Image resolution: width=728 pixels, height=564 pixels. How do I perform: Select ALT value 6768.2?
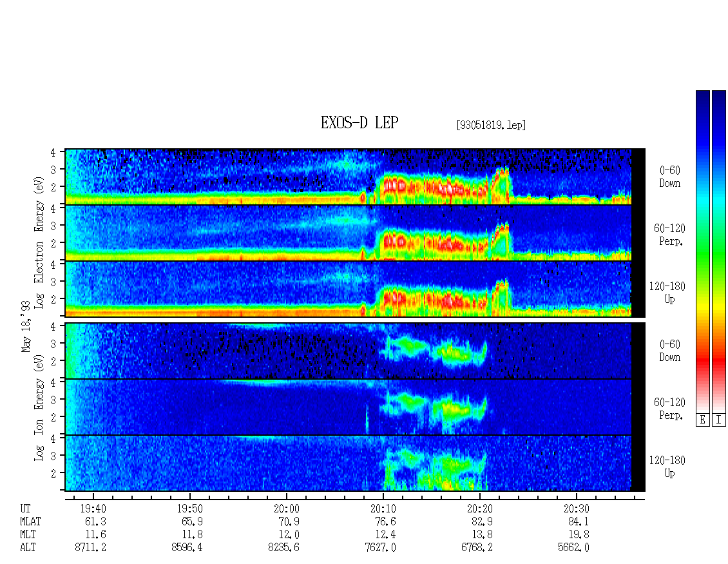tap(477, 548)
